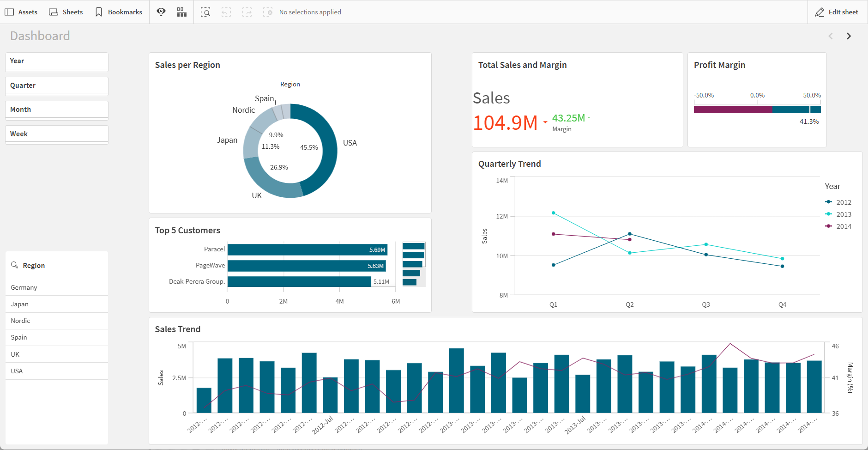Expand the Quarter filter pane
Screen dimensions: 868x450
pos(57,86)
